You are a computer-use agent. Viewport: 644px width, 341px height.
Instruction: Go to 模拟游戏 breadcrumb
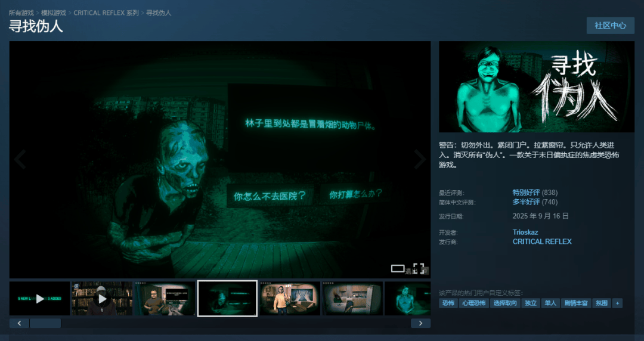54,13
